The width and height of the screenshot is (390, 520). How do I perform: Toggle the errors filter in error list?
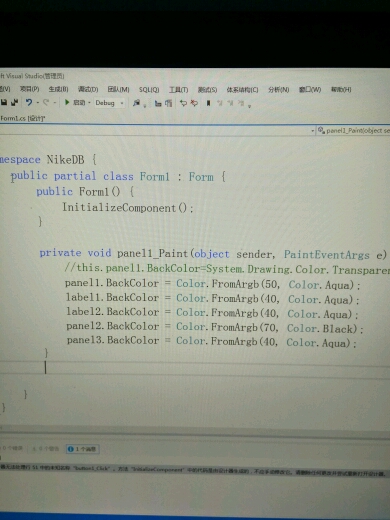point(13,448)
